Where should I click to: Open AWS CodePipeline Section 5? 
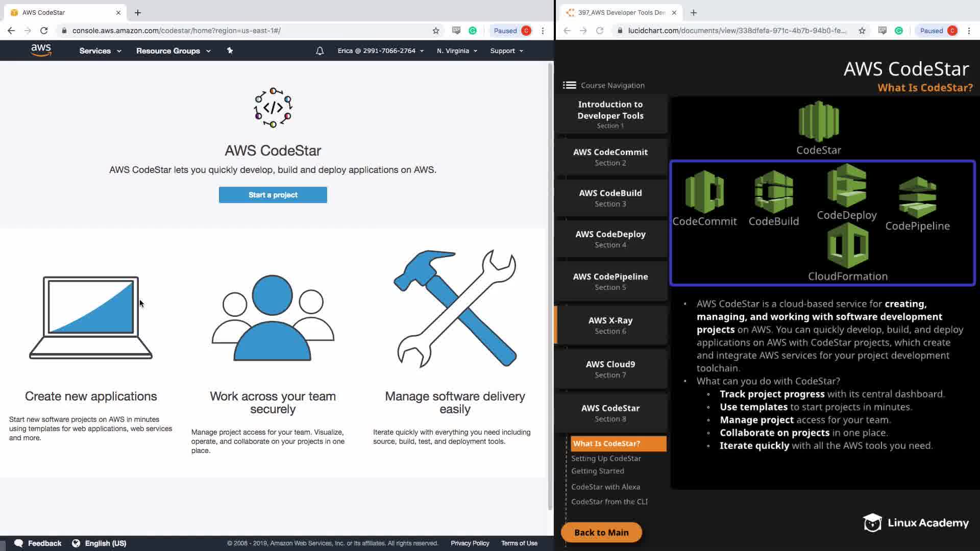pyautogui.click(x=610, y=281)
